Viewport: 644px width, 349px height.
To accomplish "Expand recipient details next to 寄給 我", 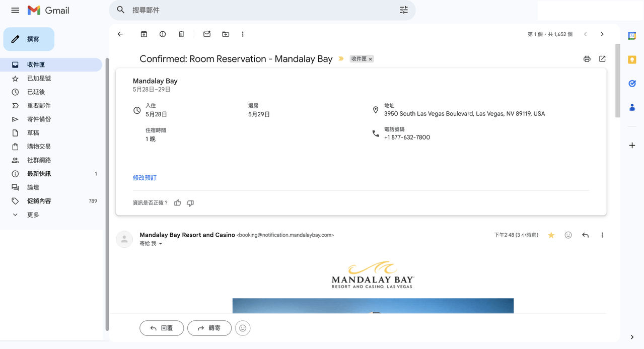I will [161, 244].
